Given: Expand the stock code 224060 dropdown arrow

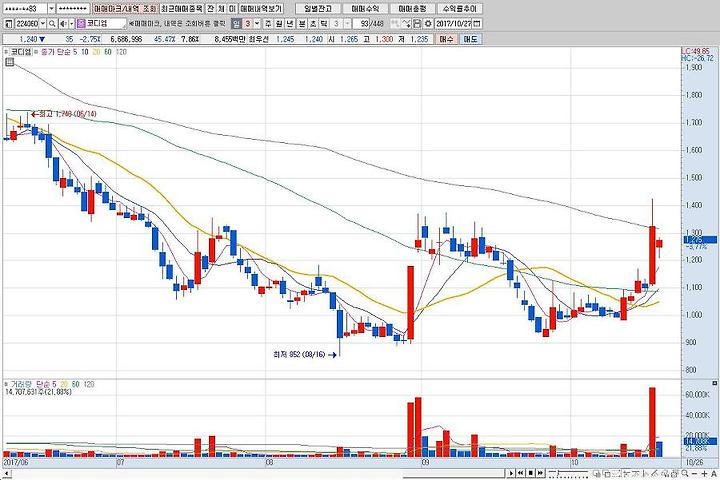Looking at the screenshot, I should 43,23.
